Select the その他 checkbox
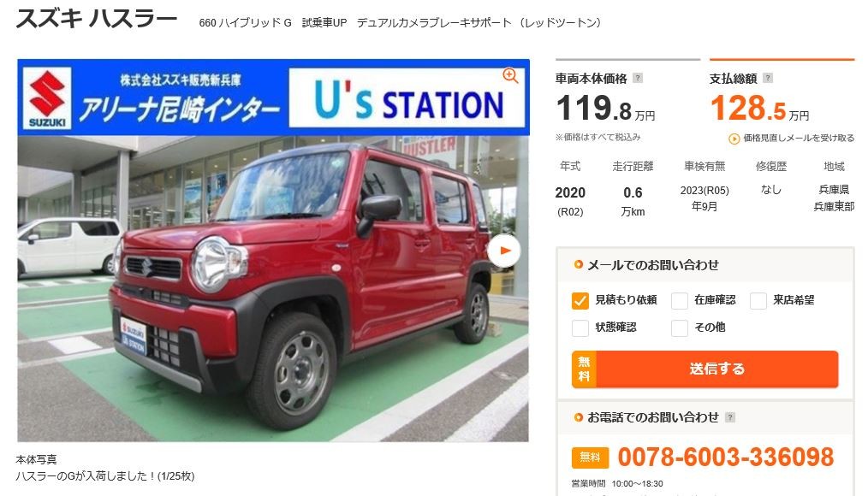This screenshot has height=496, width=868. pos(679,328)
